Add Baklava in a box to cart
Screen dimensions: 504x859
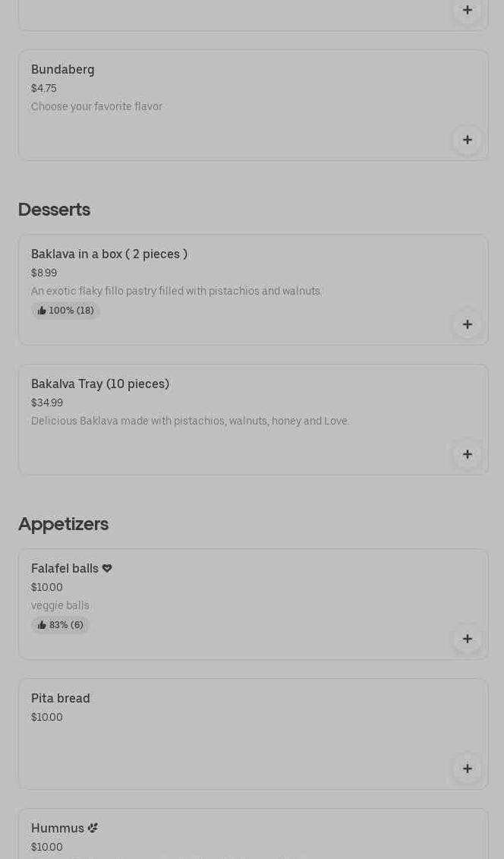click(467, 324)
